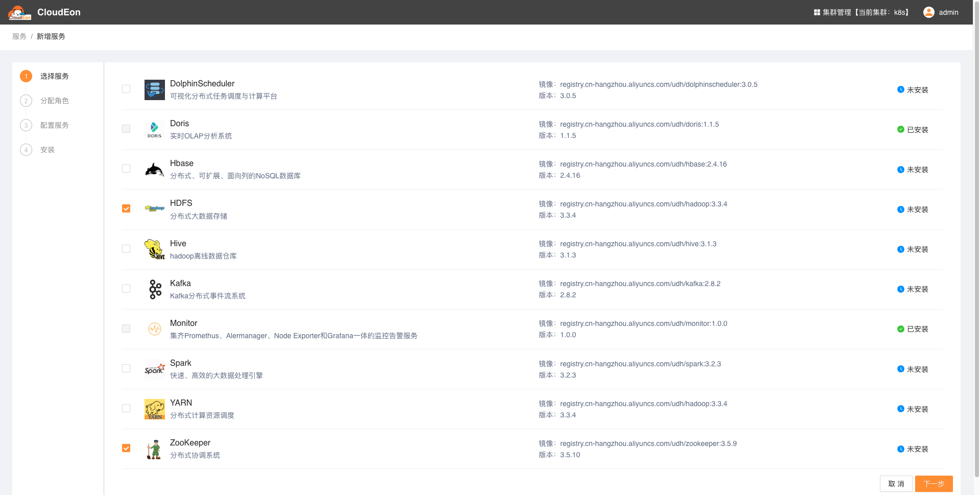Go to step 分配角色

pyautogui.click(x=55, y=101)
